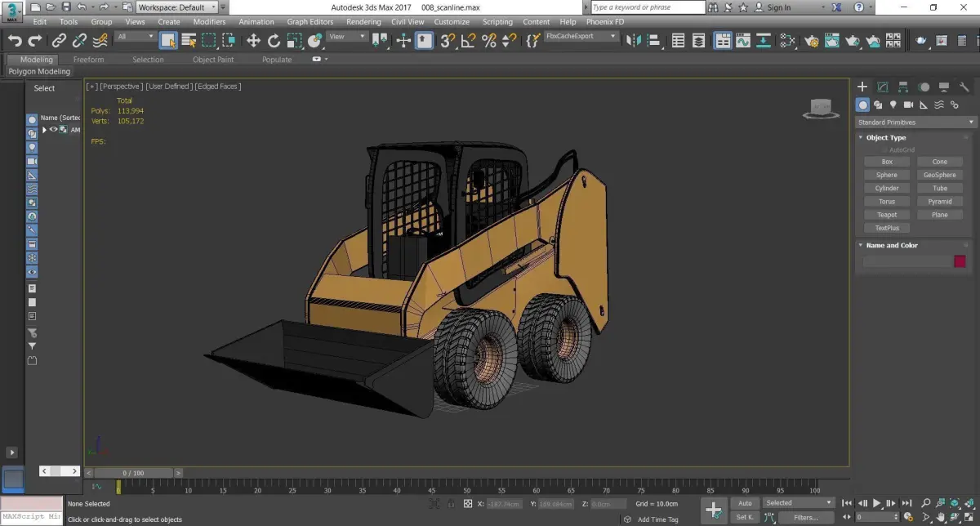This screenshot has width=980, height=526.
Task: Open the Modify panel tab icon
Action: pos(883,87)
